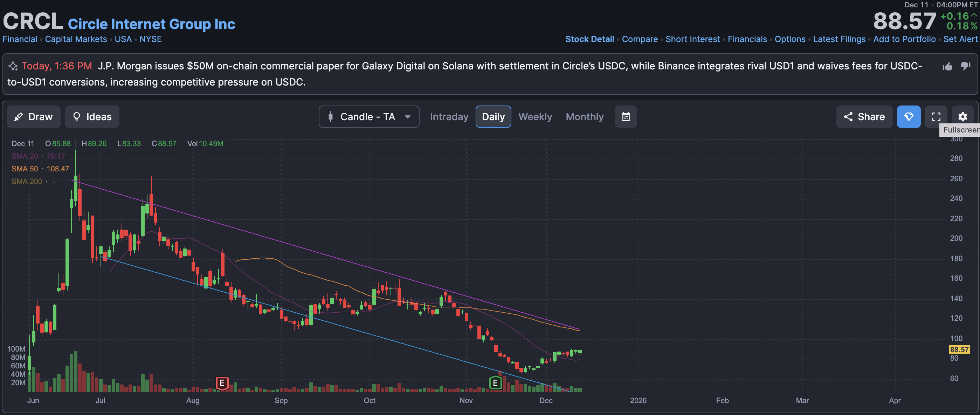Open the calendar date range picker
980x415 pixels.
[x=626, y=117]
